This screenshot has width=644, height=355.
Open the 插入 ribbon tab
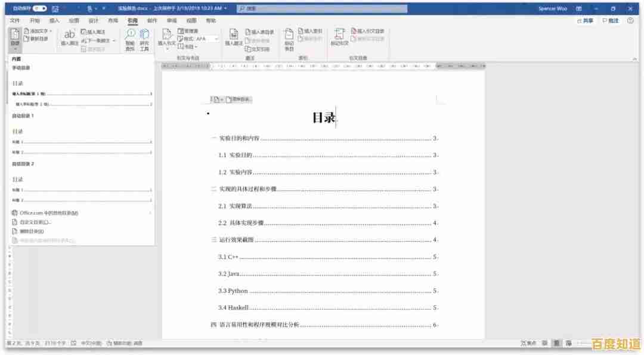pos(54,20)
